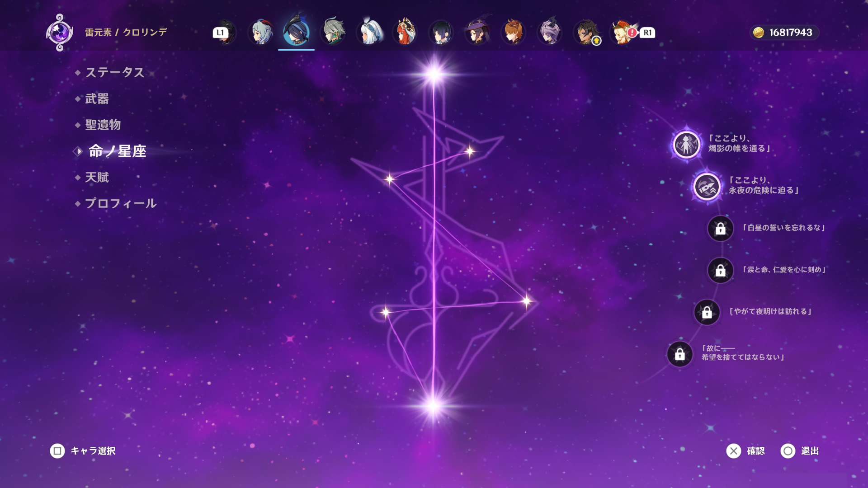Click the 「故に——希望を捨ててはならない」 label
Screen dimensions: 868x488
(x=742, y=353)
